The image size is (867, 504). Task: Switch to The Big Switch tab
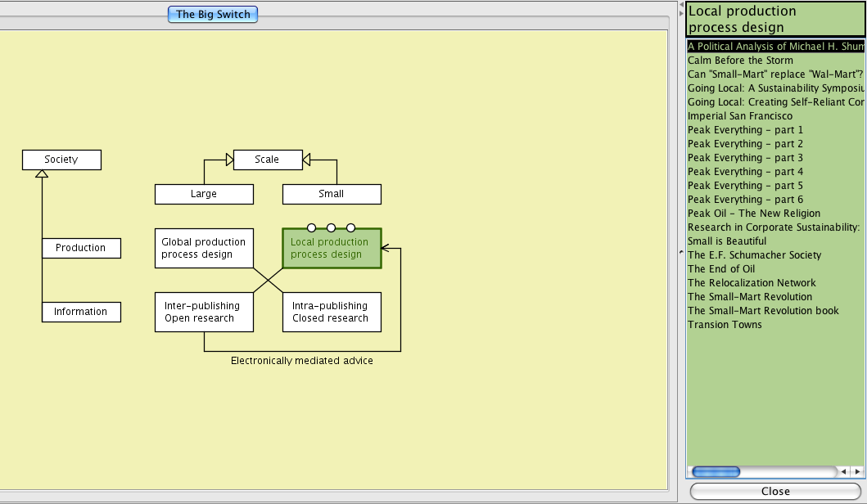pyautogui.click(x=213, y=14)
